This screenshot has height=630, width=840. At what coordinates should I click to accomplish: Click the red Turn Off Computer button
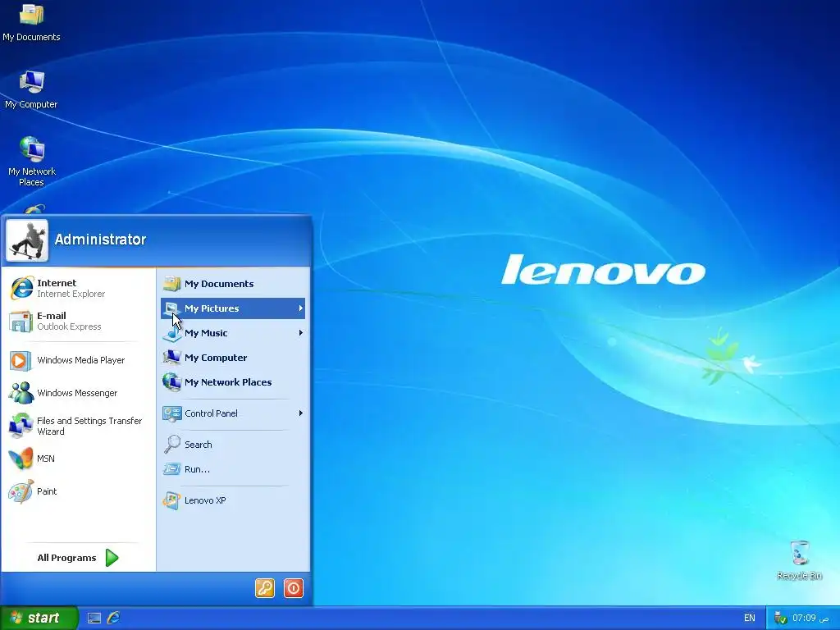294,587
